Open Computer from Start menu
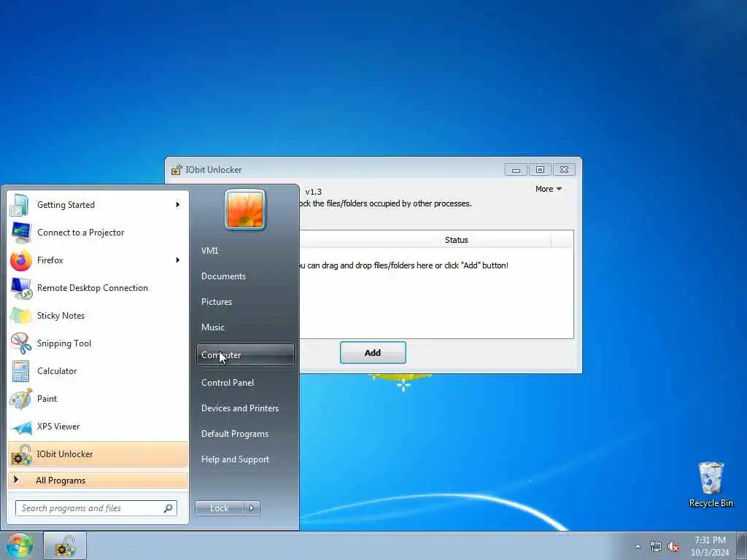747x560 pixels. [x=245, y=355]
